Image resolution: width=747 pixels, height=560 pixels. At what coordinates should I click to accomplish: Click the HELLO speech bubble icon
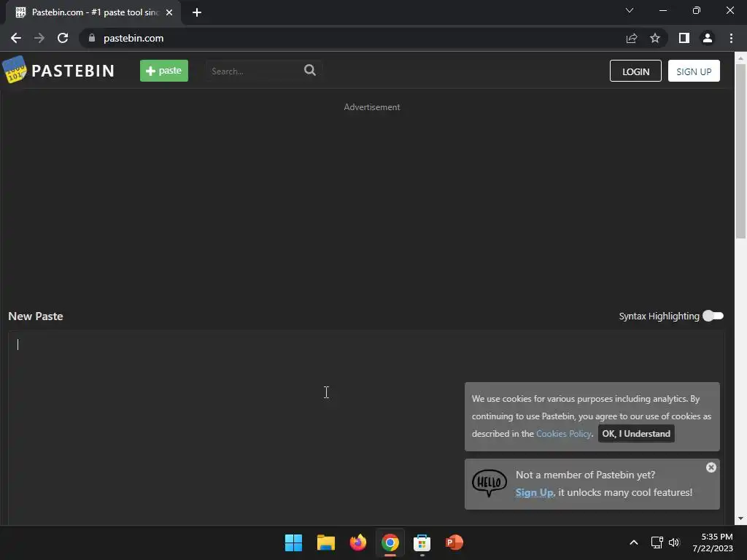(x=489, y=483)
